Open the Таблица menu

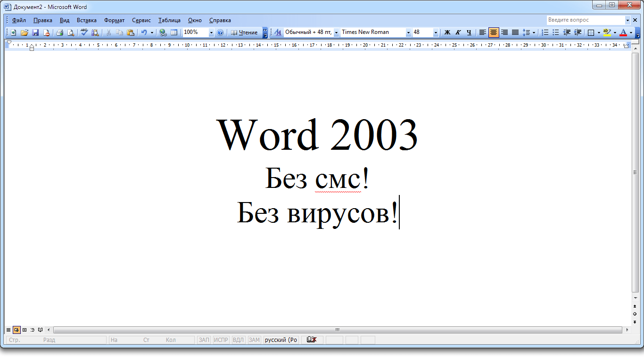click(x=169, y=20)
